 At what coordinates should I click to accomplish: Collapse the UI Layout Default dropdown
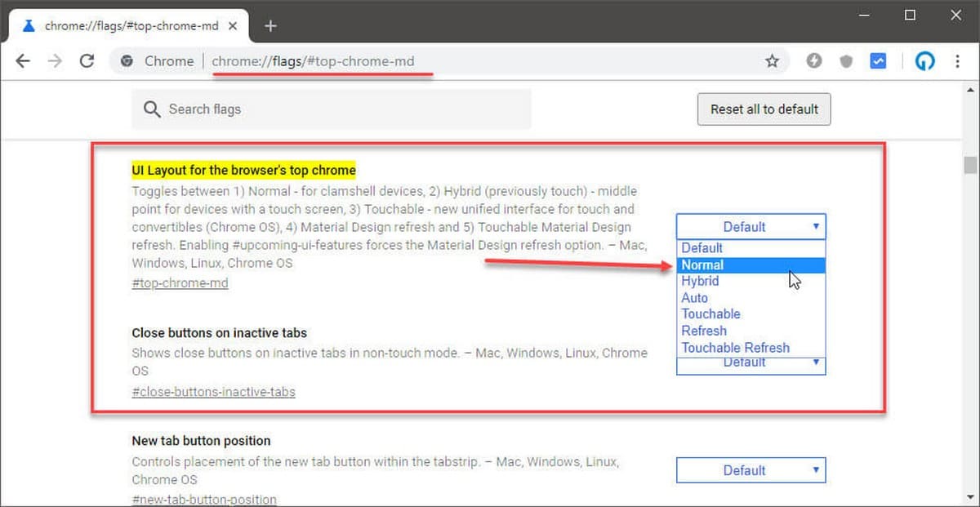[x=751, y=227]
